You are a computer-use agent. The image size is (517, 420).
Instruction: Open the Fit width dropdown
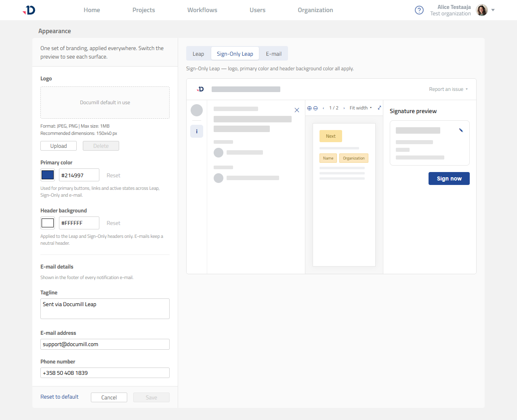[x=361, y=108]
